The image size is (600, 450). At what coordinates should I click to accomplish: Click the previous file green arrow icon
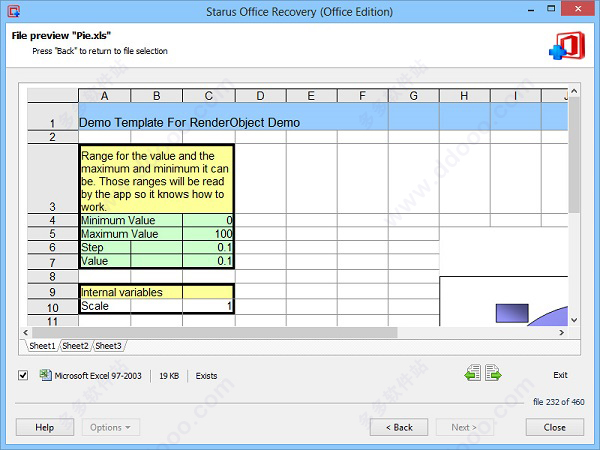click(x=473, y=373)
